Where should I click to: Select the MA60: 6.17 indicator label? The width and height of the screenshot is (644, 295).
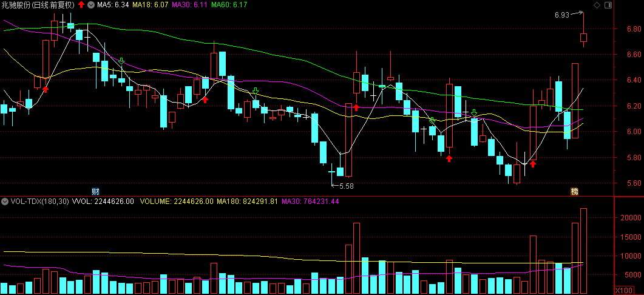click(x=230, y=5)
